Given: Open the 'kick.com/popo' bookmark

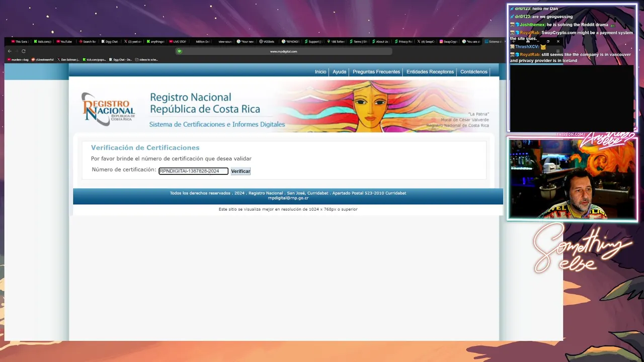Looking at the screenshot, I should [x=95, y=59].
